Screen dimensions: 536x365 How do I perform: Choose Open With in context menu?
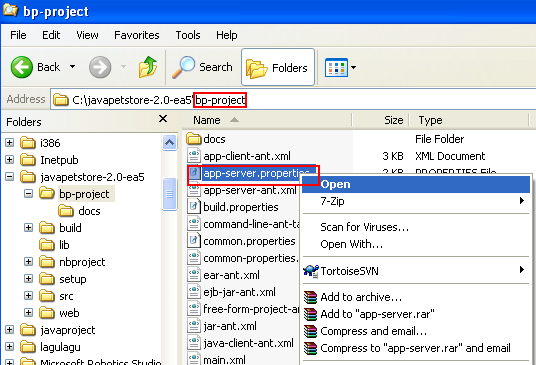click(x=416, y=244)
